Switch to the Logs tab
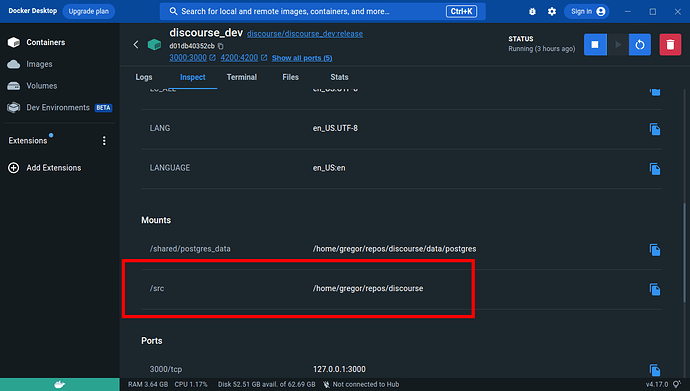690x391 pixels. tap(144, 77)
